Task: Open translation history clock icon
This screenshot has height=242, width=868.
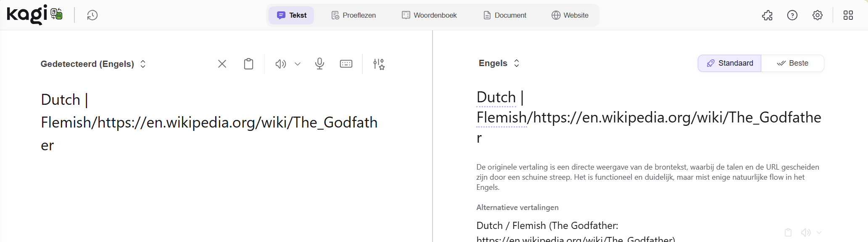Action: 92,16
